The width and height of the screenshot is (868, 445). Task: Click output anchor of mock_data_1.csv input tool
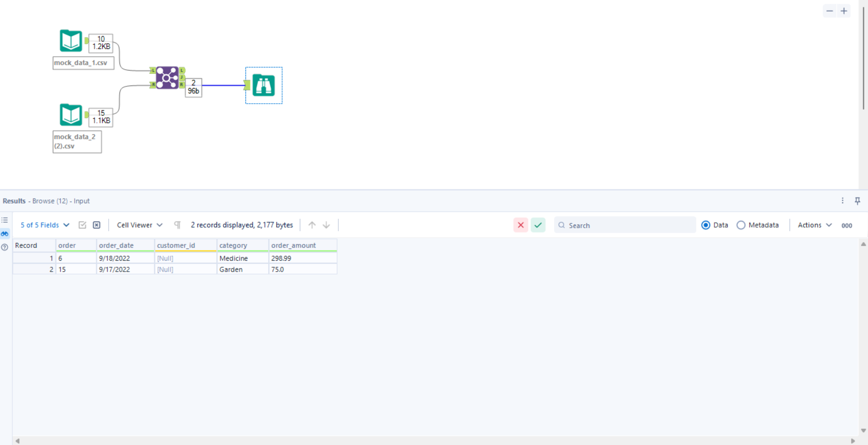click(x=86, y=41)
